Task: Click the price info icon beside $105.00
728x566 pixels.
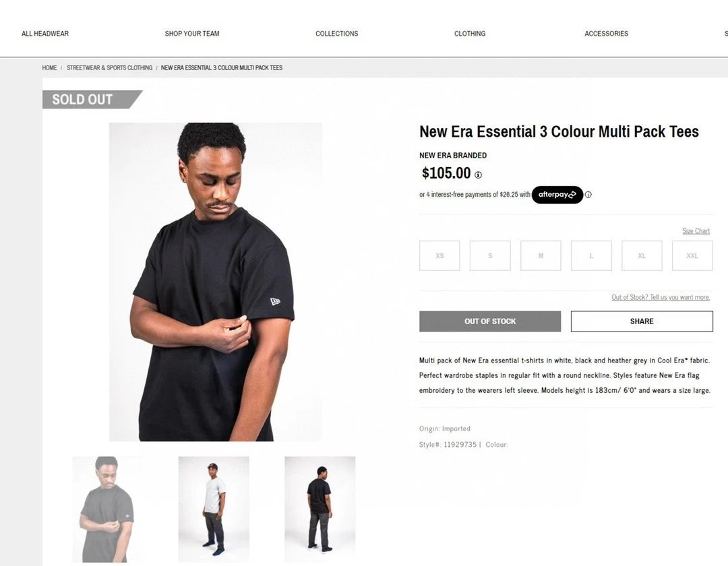Action: [x=478, y=175]
